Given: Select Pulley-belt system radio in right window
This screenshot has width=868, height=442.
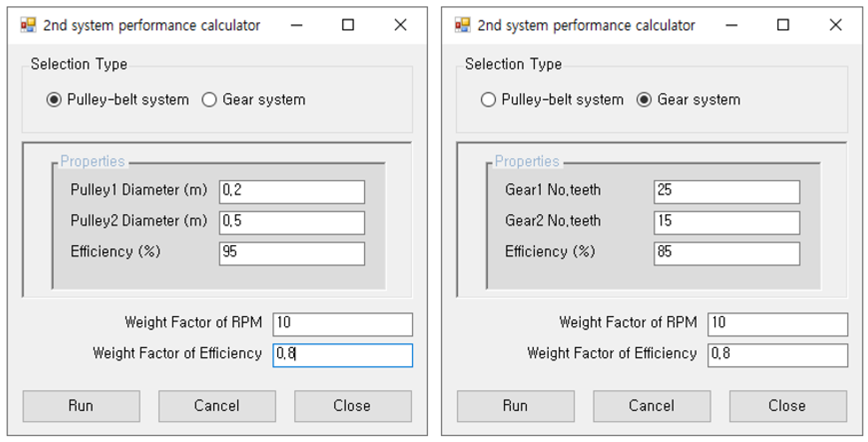Looking at the screenshot, I should 488,100.
